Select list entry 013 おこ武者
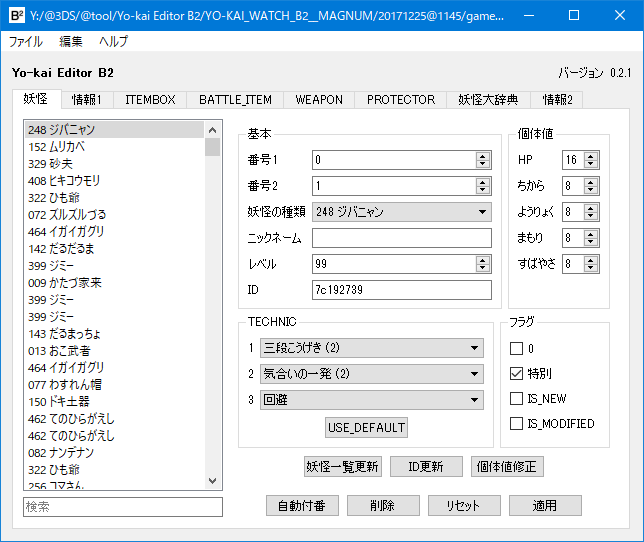644x542 pixels. click(115, 351)
